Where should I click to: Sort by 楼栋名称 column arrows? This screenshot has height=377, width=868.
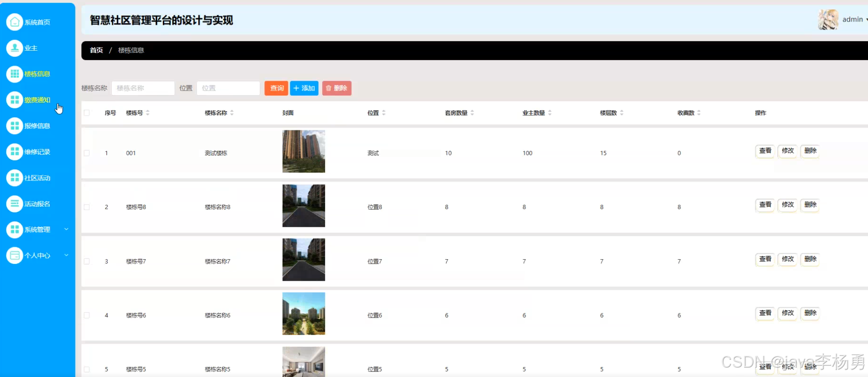(232, 113)
